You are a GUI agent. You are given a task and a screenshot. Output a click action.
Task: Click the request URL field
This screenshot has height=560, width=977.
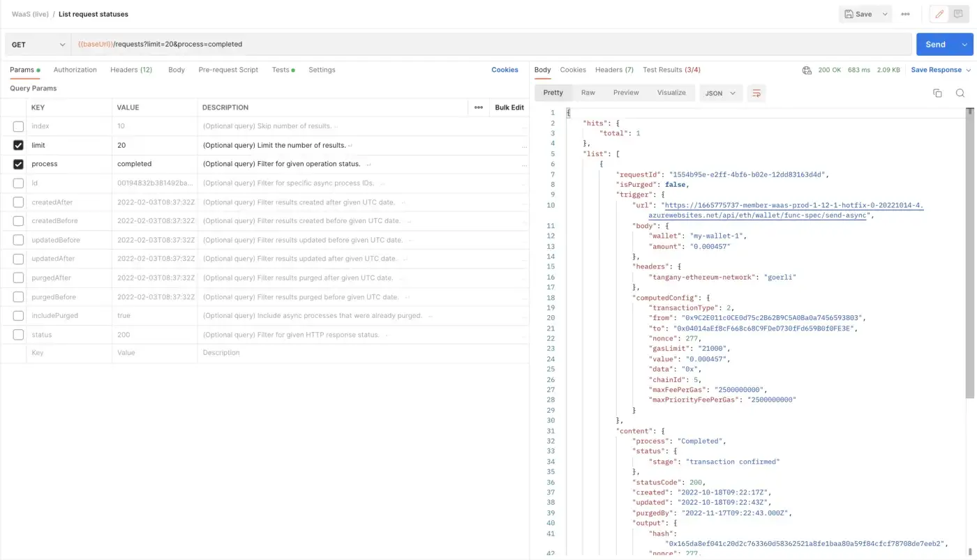[x=492, y=44]
